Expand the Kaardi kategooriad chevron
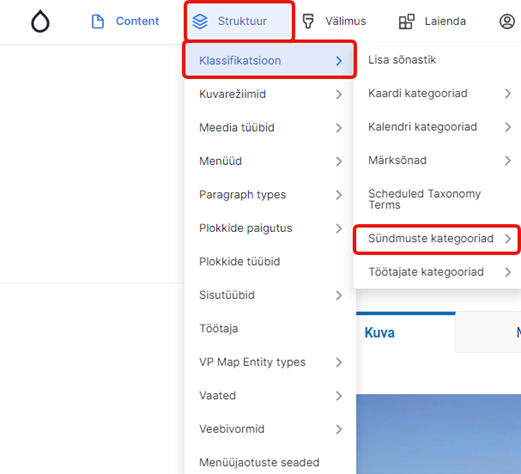521x474 pixels. pyautogui.click(x=508, y=94)
